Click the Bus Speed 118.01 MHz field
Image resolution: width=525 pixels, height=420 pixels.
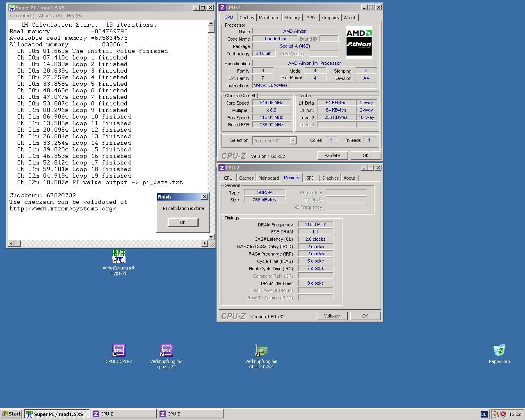coord(271,118)
